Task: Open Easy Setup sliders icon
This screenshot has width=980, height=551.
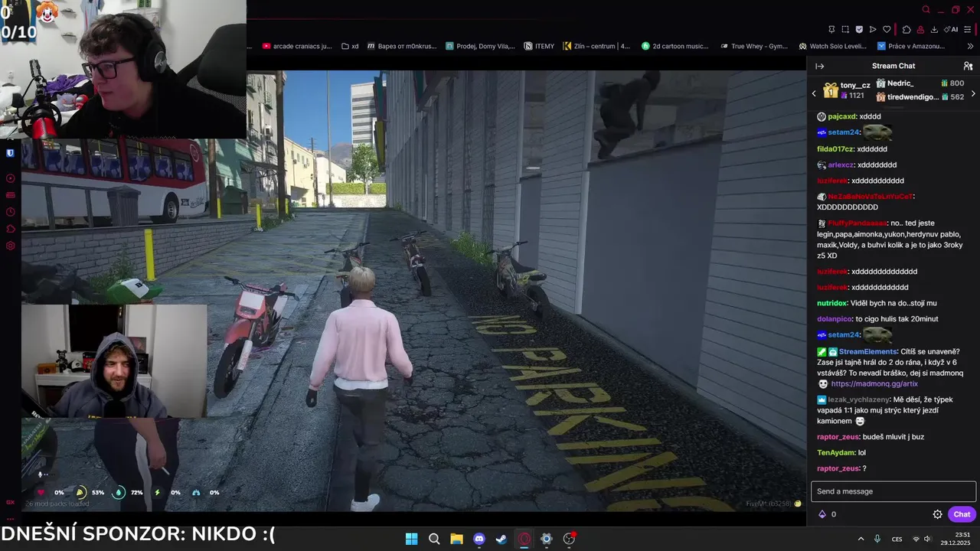Action: [x=968, y=29]
